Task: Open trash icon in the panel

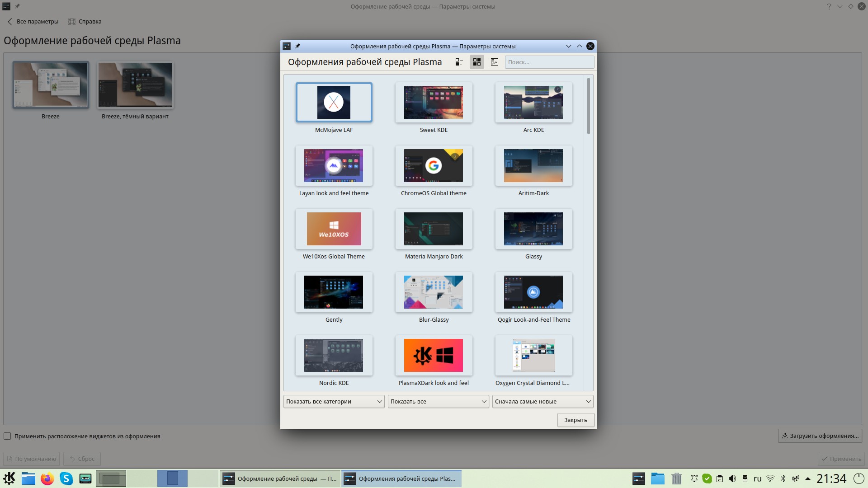Action: click(676, 479)
